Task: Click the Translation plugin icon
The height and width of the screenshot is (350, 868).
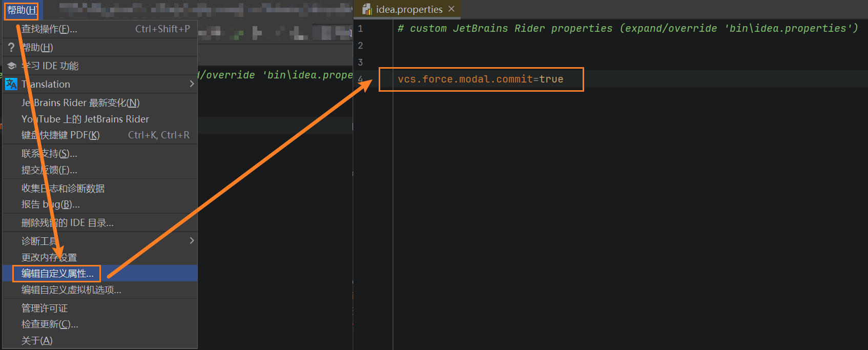Action: pos(11,84)
